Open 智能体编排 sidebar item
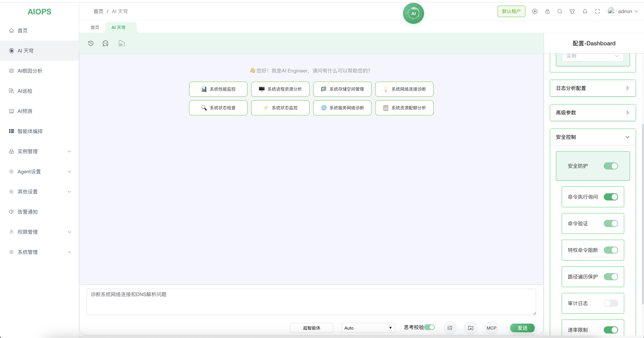Viewport: 644px width, 338px height. click(x=40, y=131)
